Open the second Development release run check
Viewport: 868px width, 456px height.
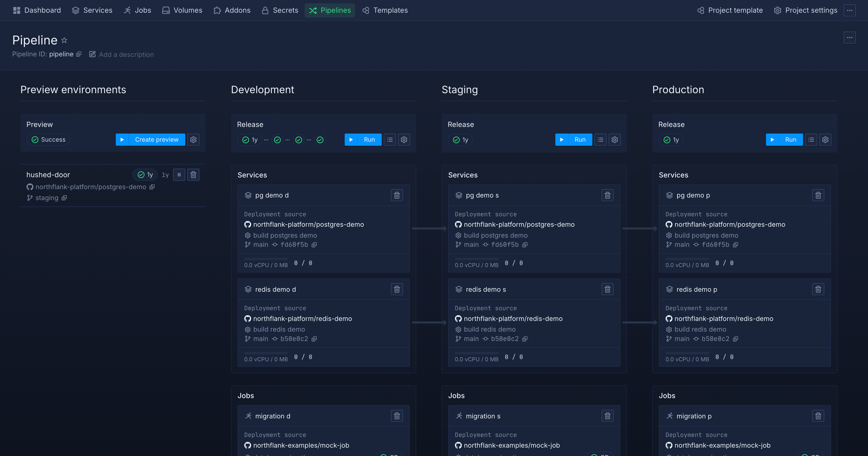click(x=277, y=140)
